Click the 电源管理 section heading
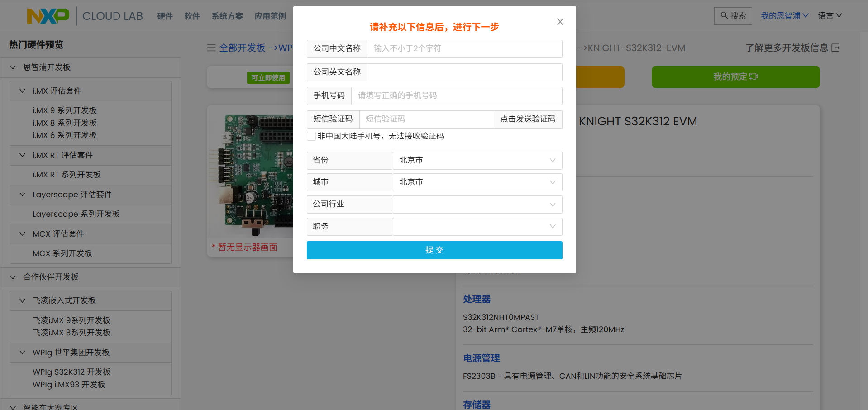 pyautogui.click(x=481, y=358)
